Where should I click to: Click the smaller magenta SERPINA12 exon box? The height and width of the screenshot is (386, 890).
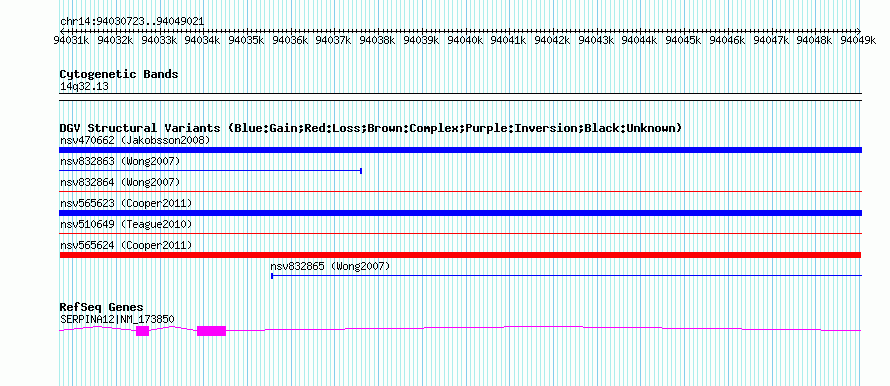pyautogui.click(x=142, y=331)
